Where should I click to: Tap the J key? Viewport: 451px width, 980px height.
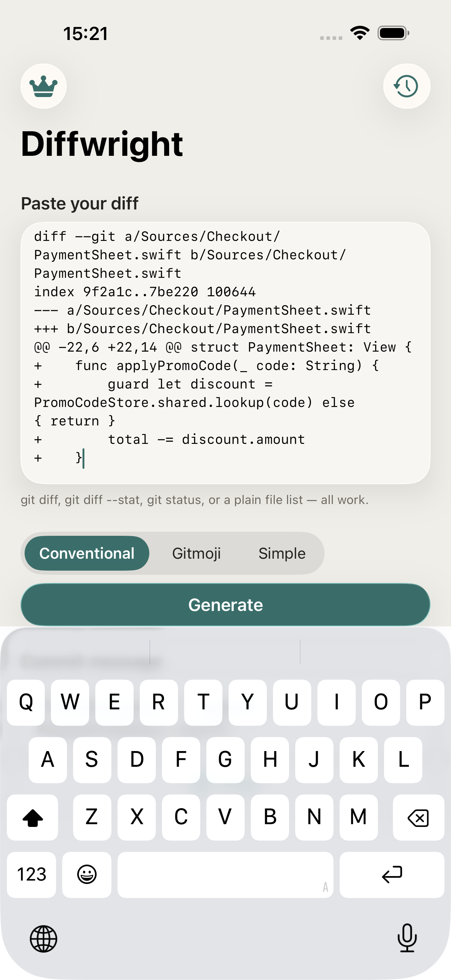point(314,760)
